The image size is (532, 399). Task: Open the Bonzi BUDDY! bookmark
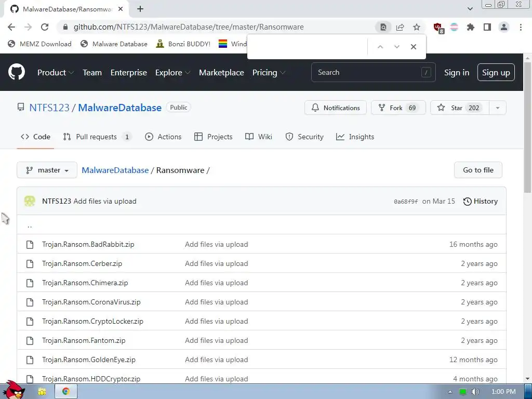point(183,44)
